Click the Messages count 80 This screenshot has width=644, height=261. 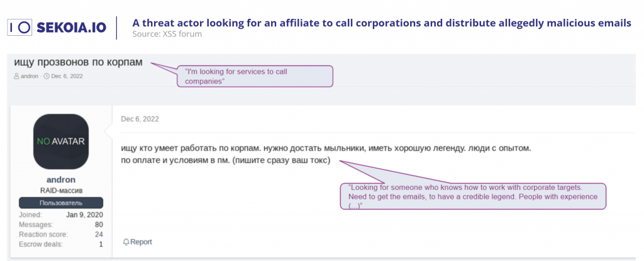(x=99, y=225)
